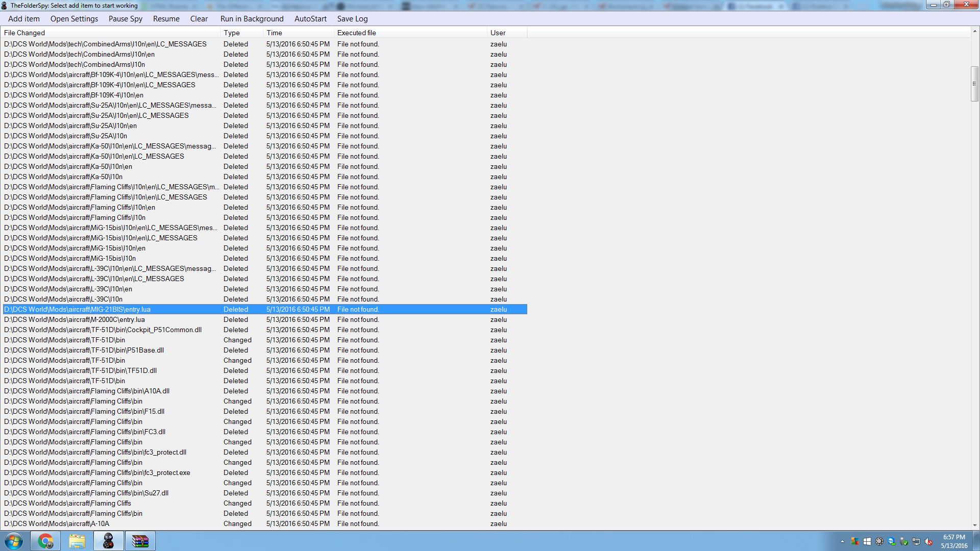Click the Safely Remove Hardware tray icon
Screen dimensions: 980x551
904,541
